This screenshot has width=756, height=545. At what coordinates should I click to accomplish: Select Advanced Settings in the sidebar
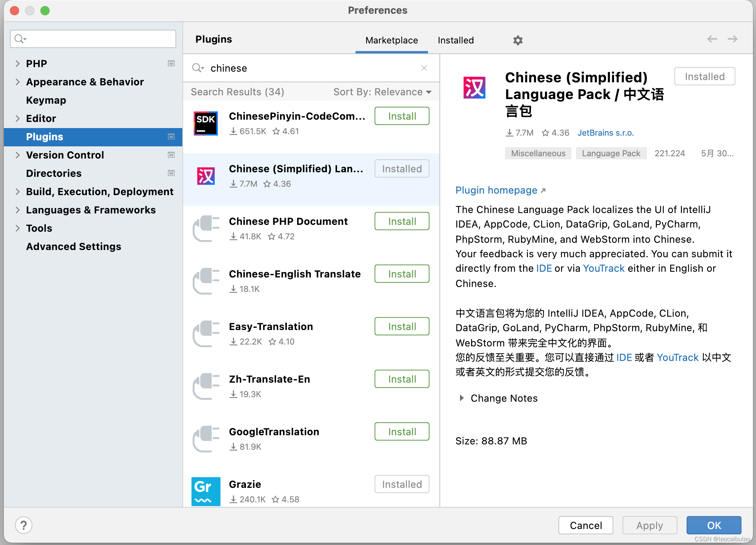74,247
